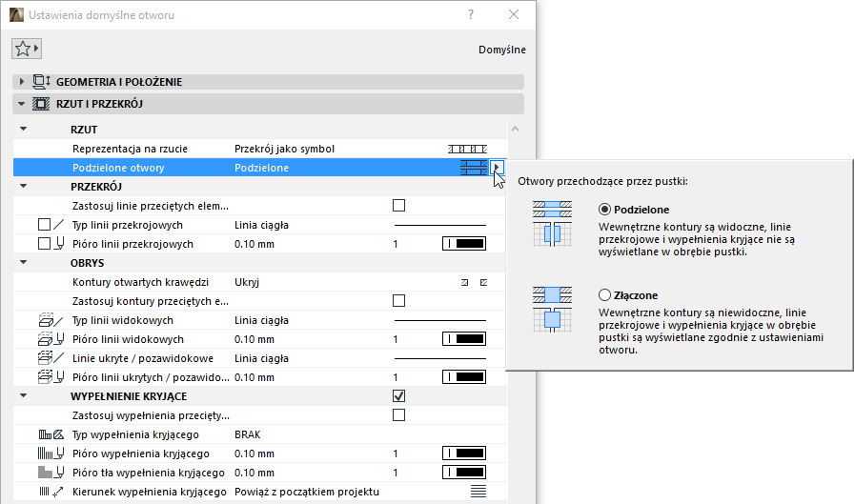Click Pióro linii ukrytych row icon
This screenshot has width=855, height=504.
(51, 377)
